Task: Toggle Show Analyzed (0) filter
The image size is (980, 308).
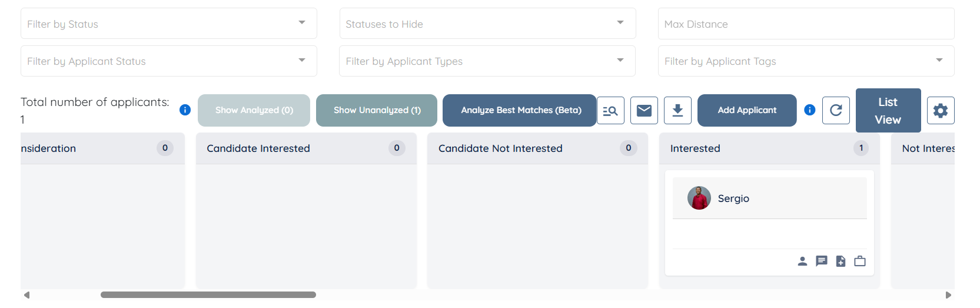Action: click(254, 110)
